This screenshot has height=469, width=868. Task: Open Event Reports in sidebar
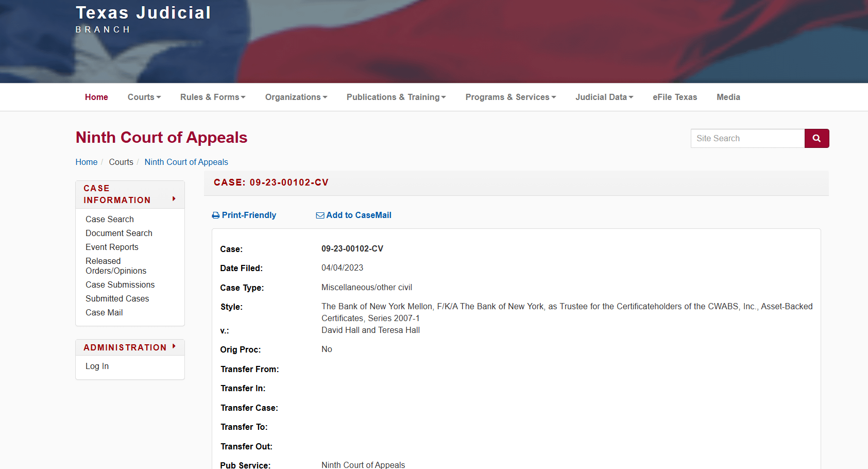click(112, 247)
